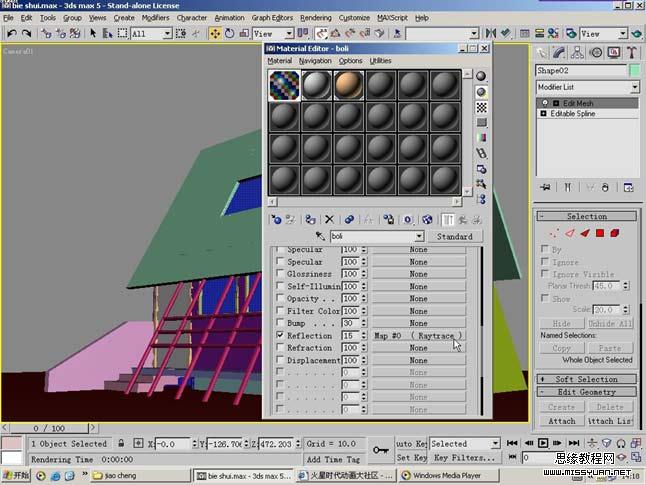Select Element sub-object level icon
This screenshot has width=646, height=485.
(x=615, y=234)
